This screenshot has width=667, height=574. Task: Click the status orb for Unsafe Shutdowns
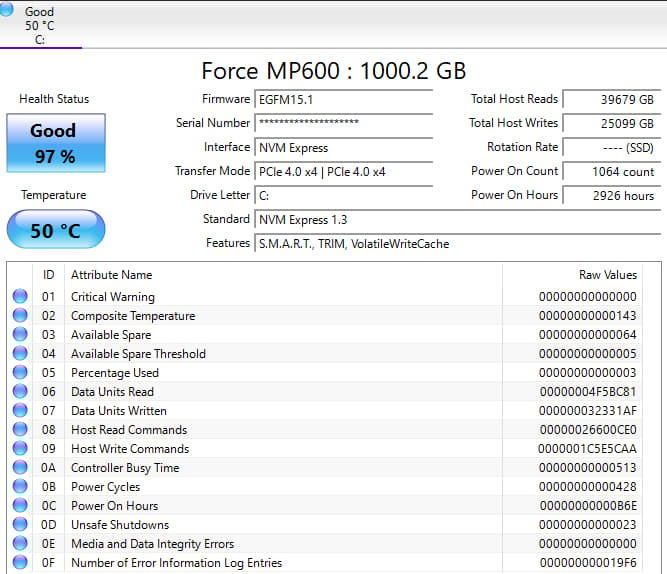(20, 524)
